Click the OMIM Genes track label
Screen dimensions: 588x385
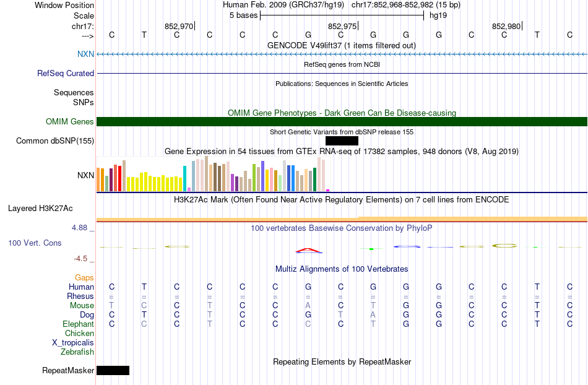70,121
